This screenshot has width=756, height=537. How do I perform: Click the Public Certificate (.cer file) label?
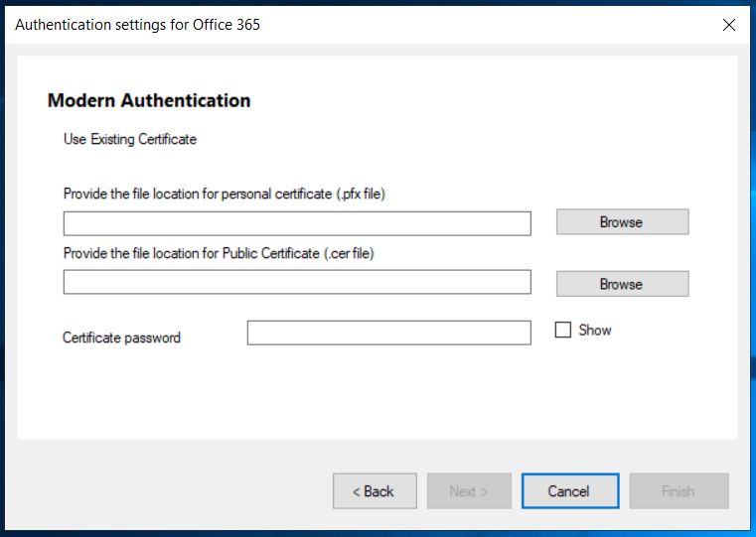coord(219,253)
